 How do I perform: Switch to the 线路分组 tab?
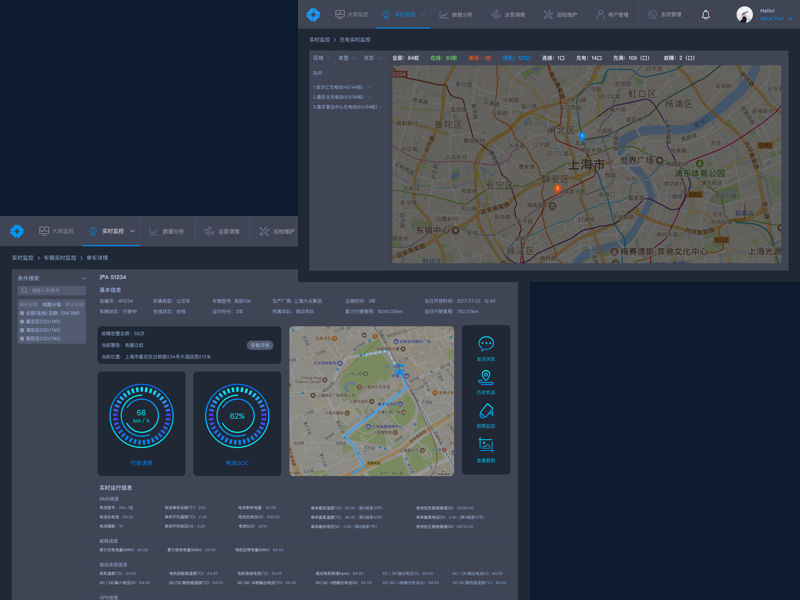[x=52, y=305]
